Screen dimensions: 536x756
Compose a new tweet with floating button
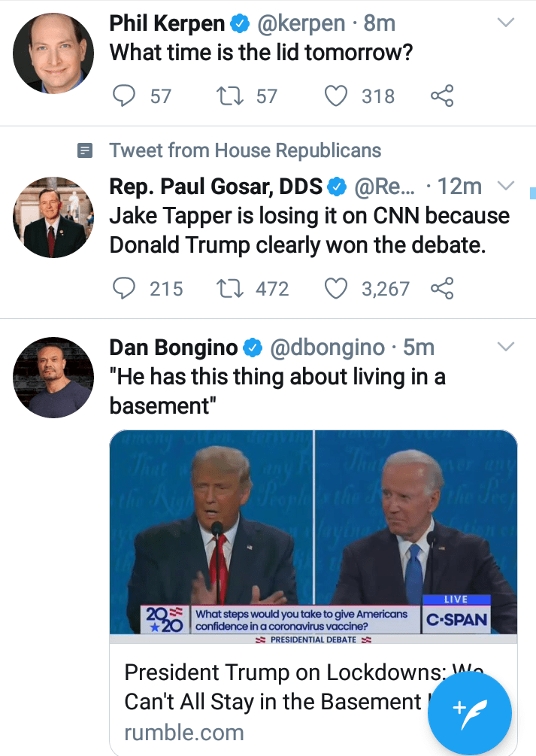pyautogui.click(x=469, y=711)
